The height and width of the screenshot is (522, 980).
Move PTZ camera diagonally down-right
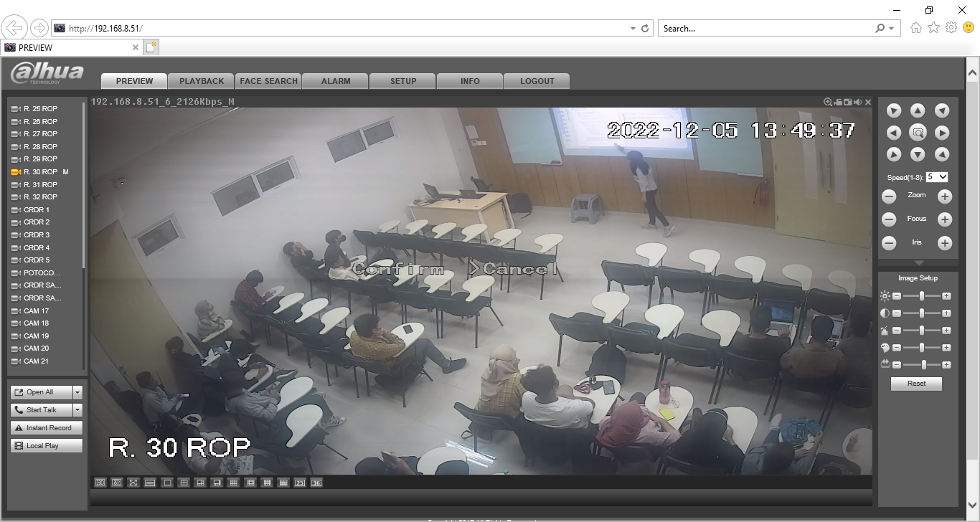[x=942, y=154]
